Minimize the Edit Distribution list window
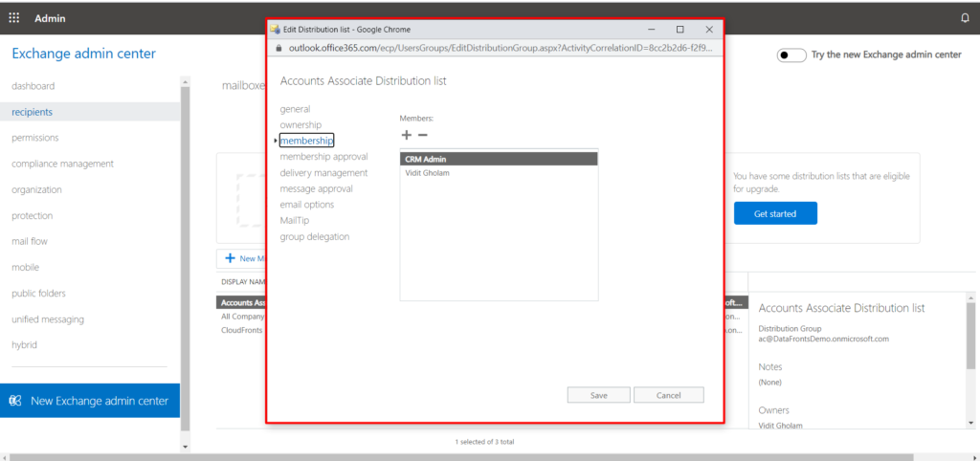Image resolution: width=980 pixels, height=461 pixels. tap(652, 30)
